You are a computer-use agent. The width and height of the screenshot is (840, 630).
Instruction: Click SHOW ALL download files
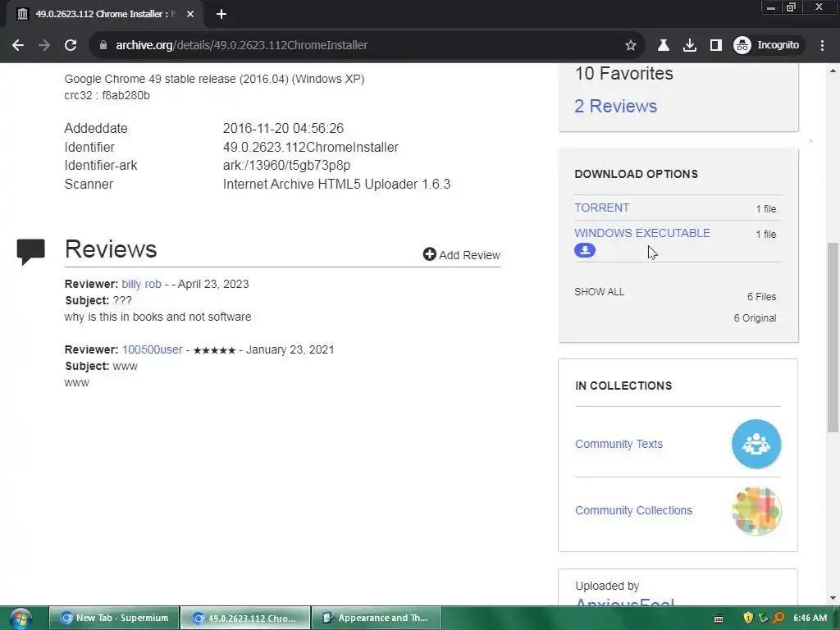point(600,292)
